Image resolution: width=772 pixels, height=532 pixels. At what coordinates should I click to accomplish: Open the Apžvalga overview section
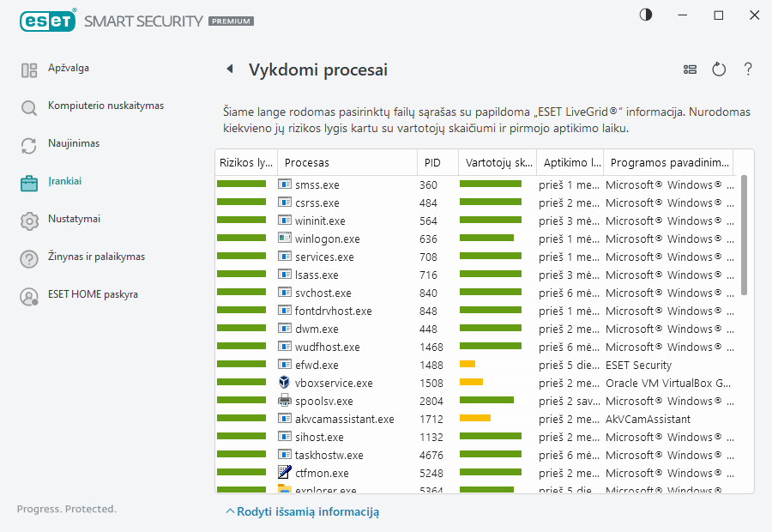pyautogui.click(x=69, y=69)
